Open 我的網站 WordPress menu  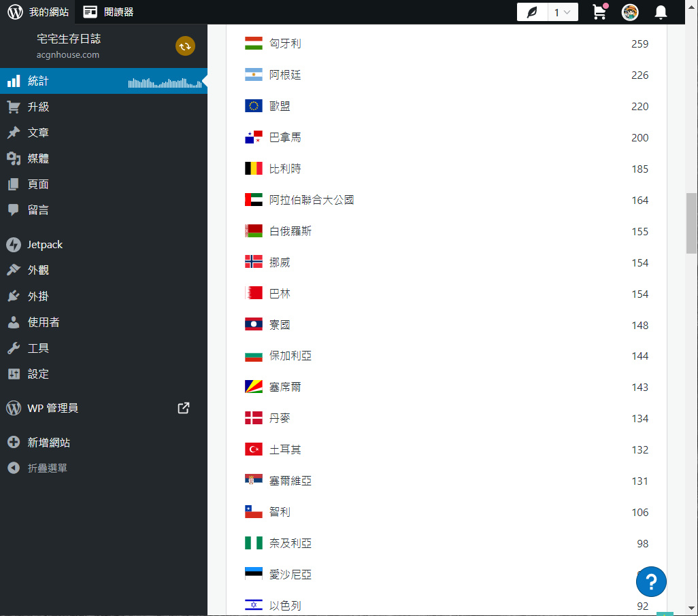pos(38,12)
